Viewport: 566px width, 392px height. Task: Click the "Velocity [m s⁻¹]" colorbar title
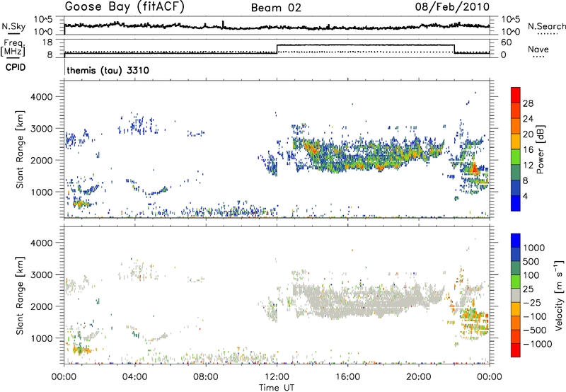[559, 295]
